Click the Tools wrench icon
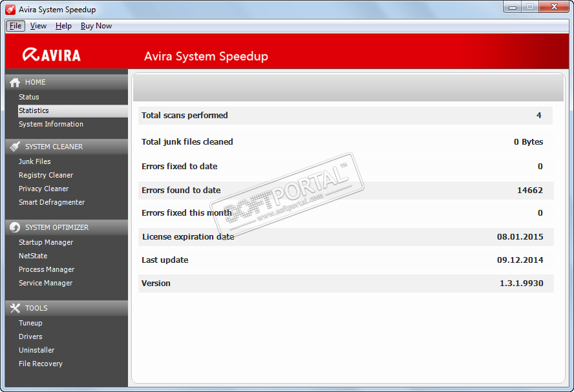574x392 pixels. 15,308
